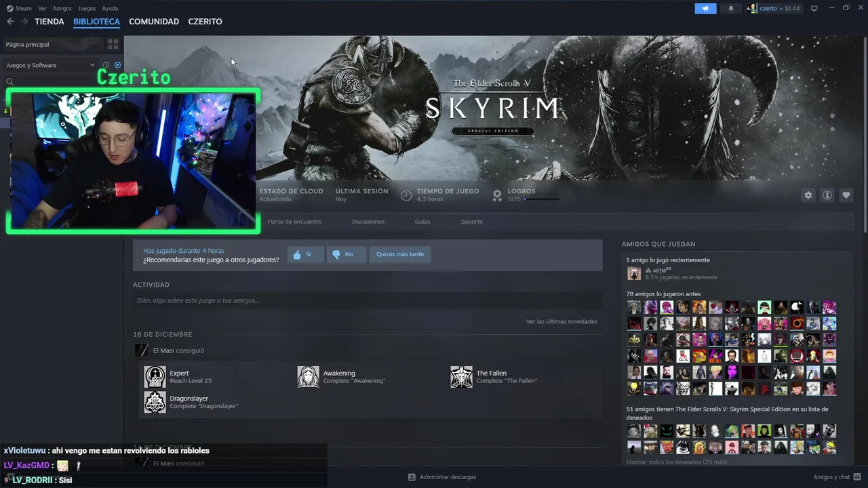Viewport: 868px width, 488px height.
Task: Open the Amigos menu
Action: (x=62, y=8)
